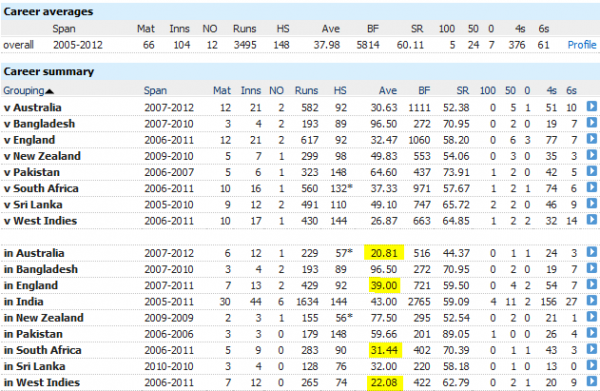Sort Career summary by NO column header
This screenshot has width=600, height=391.
pos(276,91)
